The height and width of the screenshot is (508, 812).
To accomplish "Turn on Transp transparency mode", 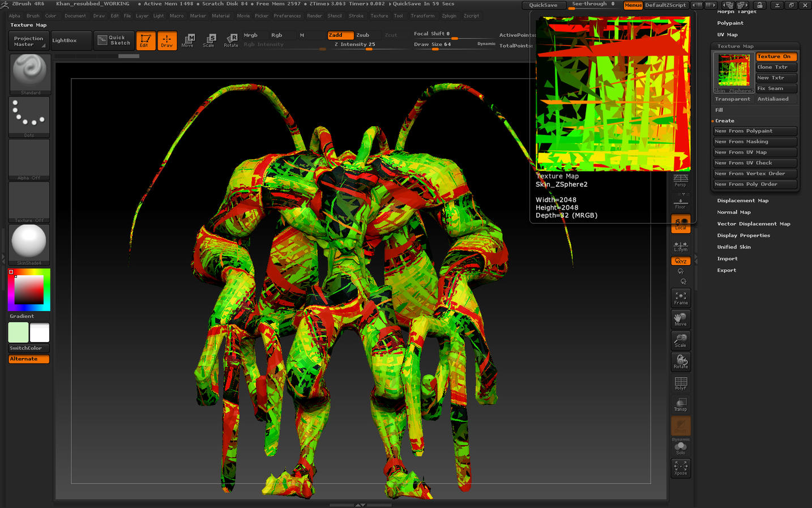I will pos(680,404).
